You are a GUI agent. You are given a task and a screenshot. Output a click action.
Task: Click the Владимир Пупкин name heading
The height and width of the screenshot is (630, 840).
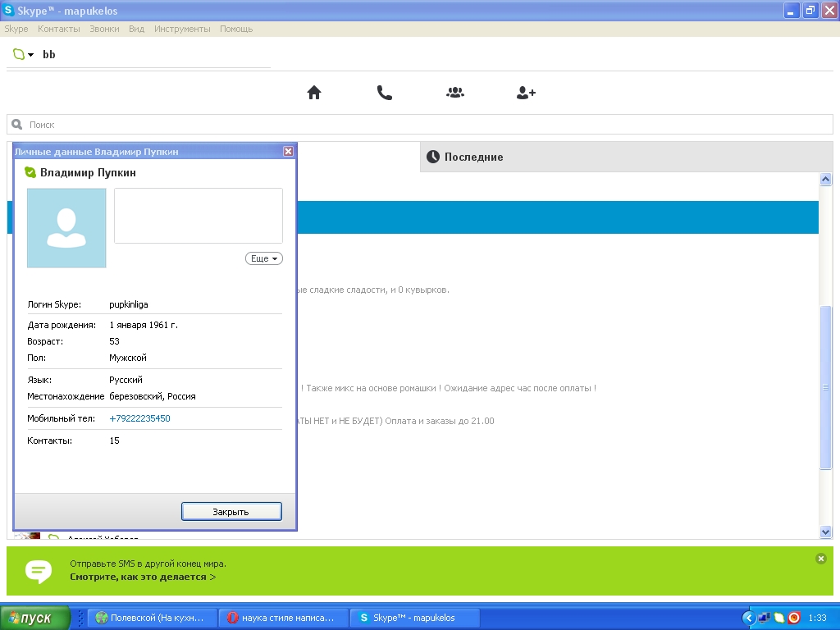pos(88,172)
